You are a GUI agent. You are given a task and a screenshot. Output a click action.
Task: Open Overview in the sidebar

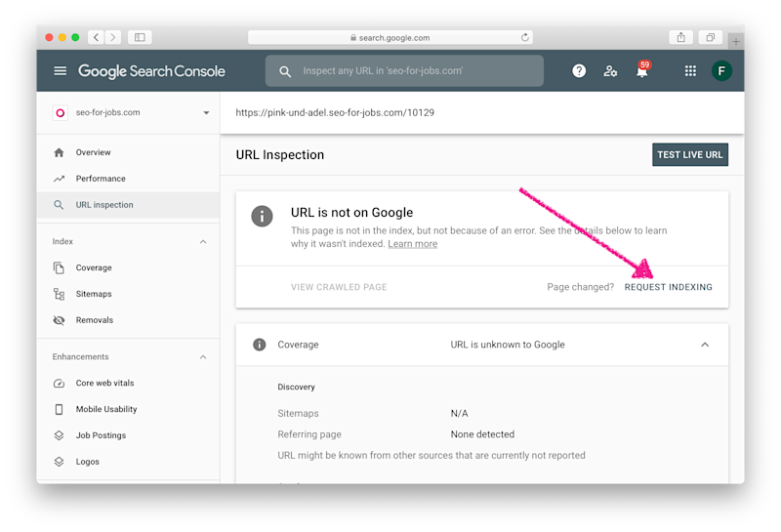pos(93,152)
